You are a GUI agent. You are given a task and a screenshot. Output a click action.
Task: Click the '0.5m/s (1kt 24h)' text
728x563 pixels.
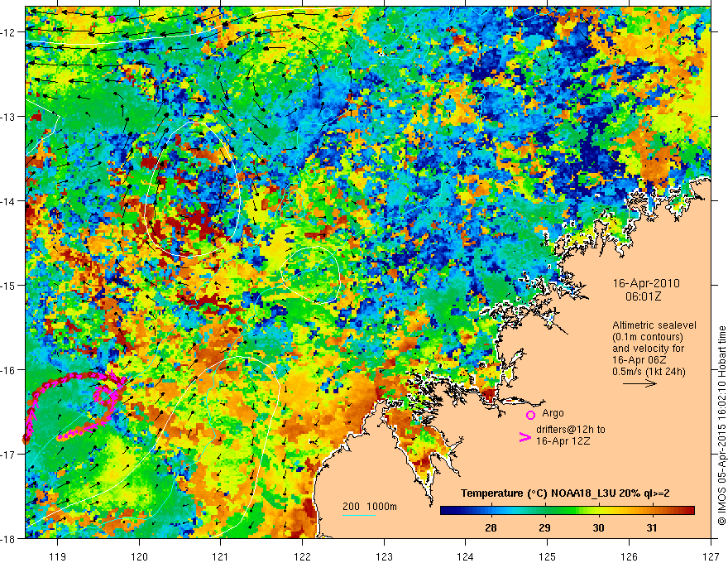(649, 372)
